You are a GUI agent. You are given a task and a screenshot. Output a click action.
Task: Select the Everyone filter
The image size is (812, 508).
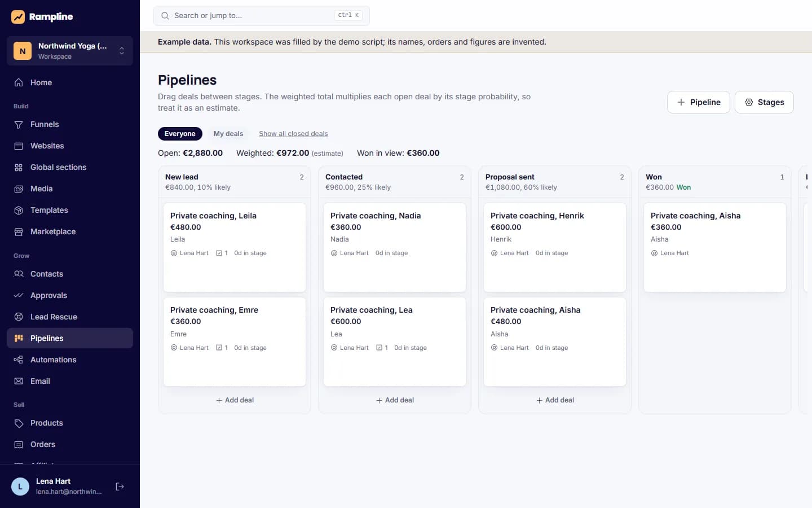tap(180, 134)
